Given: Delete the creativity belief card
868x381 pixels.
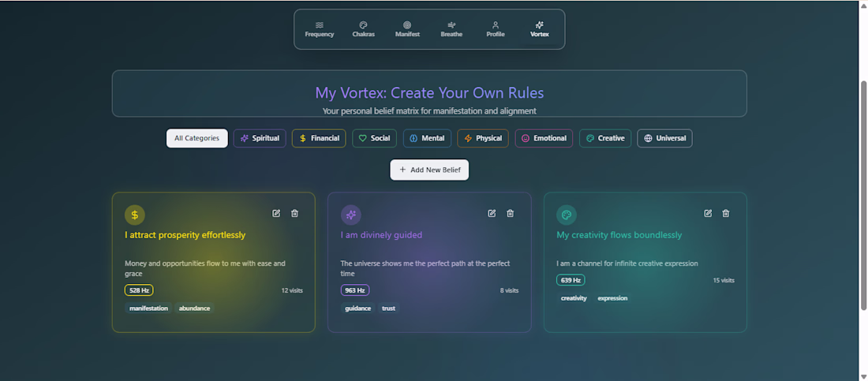Looking at the screenshot, I should click(x=726, y=213).
